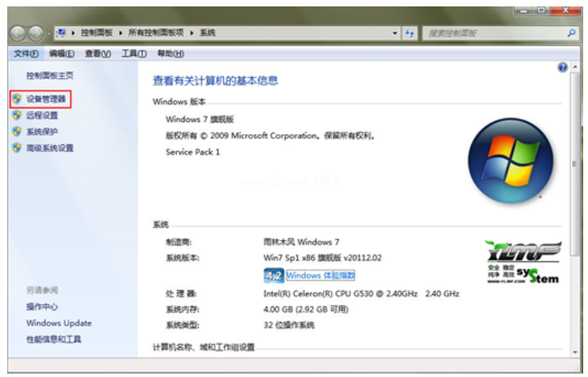588x377 pixels.
Task: Click the refresh icon beside address bar
Action: pyautogui.click(x=410, y=34)
